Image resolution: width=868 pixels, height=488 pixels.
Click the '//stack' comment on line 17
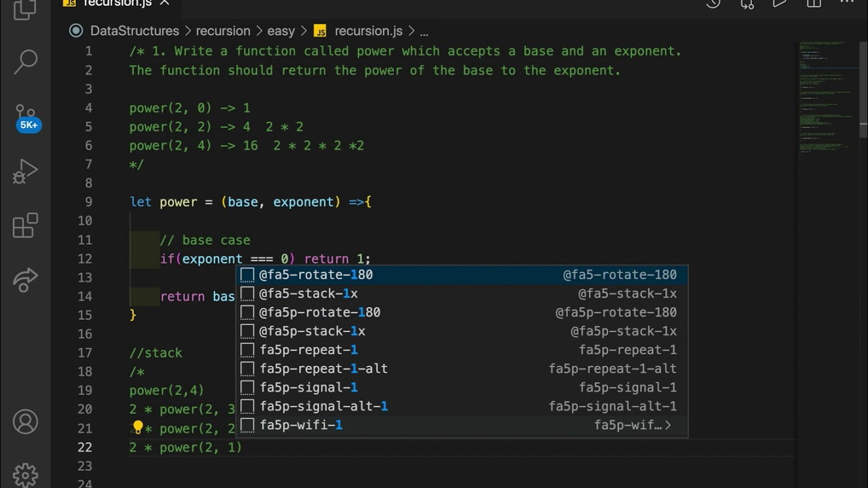pos(156,353)
